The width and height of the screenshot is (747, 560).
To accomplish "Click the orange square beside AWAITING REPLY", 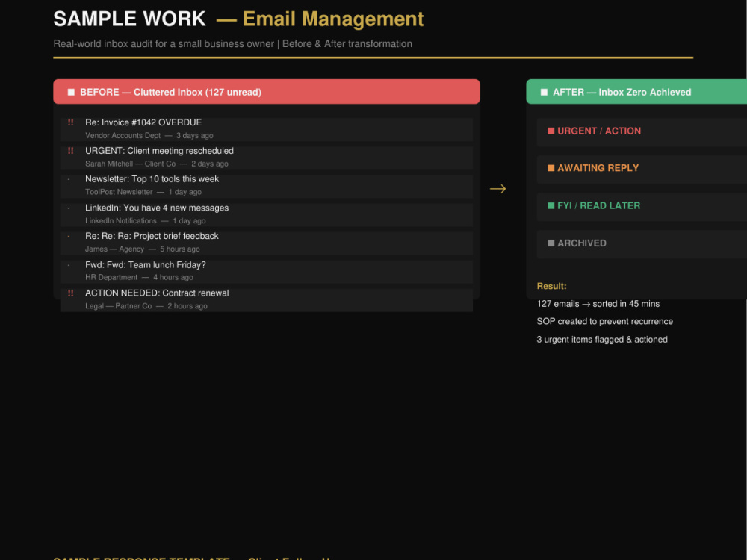I will (x=551, y=168).
